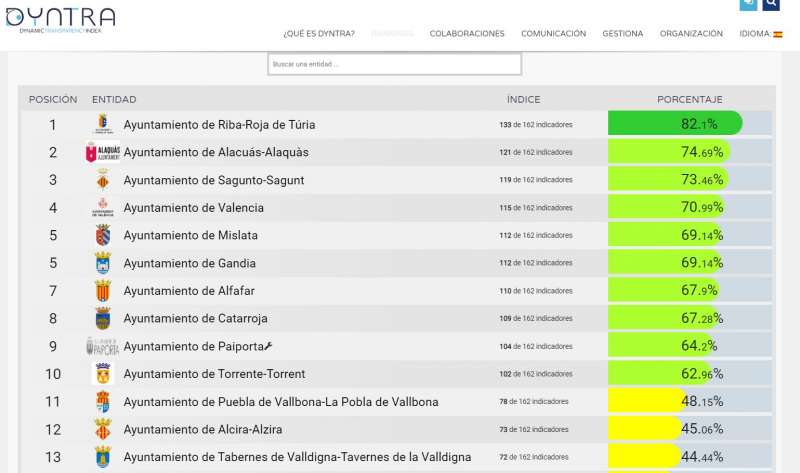Click the Sagunto-Sagunt crest icon
This screenshot has height=473, width=800.
[x=103, y=180]
